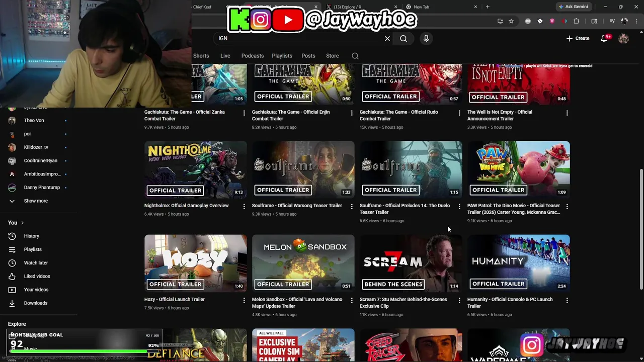644x362 pixels.
Task: Play the PAW Patrol Dino Movie thumbnail
Action: tap(519, 170)
